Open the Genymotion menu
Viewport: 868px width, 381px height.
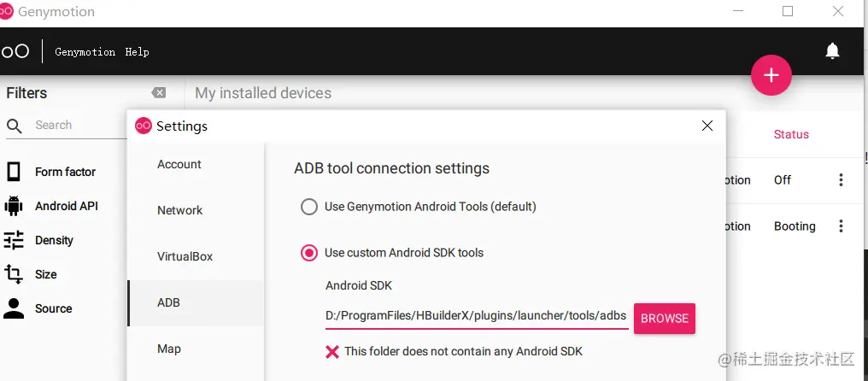(x=85, y=52)
